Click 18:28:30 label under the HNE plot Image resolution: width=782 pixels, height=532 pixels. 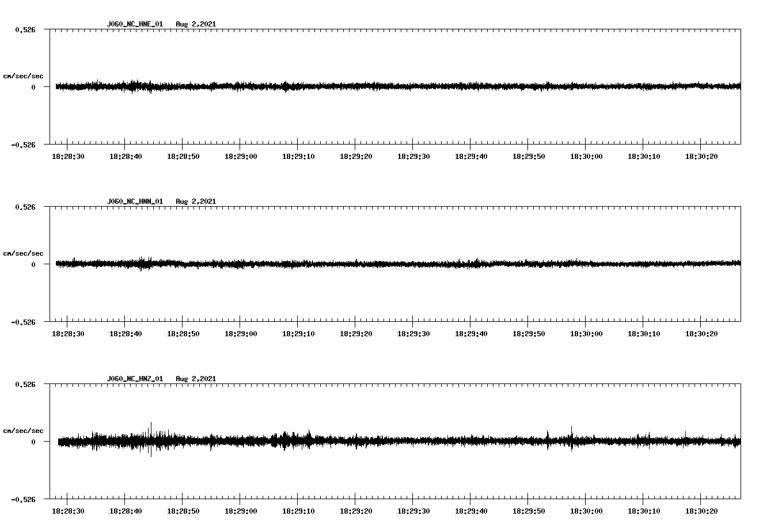[68, 157]
